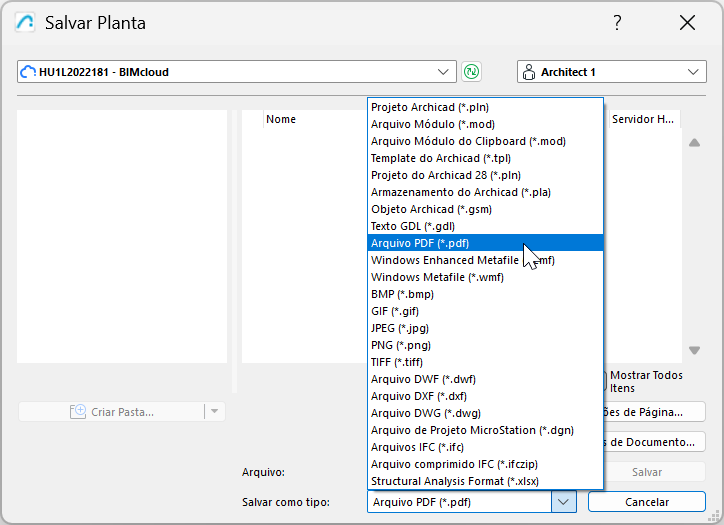The image size is (724, 525).
Task: Click the Mostrar Todos Itens label
Action: 646,381
